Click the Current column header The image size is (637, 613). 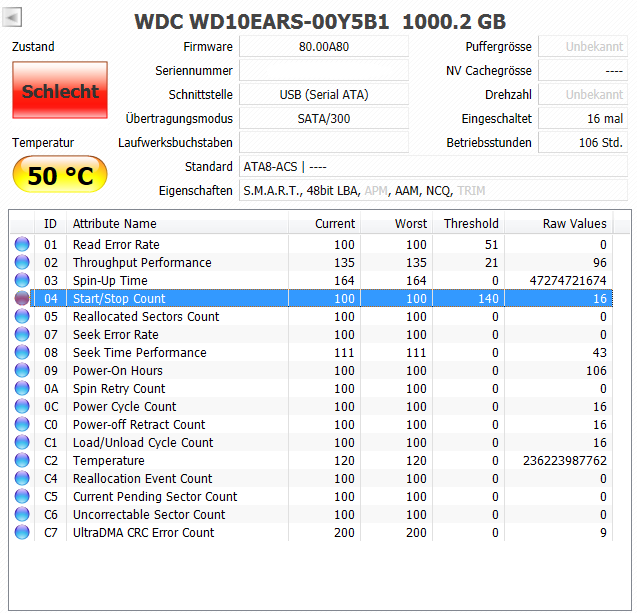click(325, 223)
